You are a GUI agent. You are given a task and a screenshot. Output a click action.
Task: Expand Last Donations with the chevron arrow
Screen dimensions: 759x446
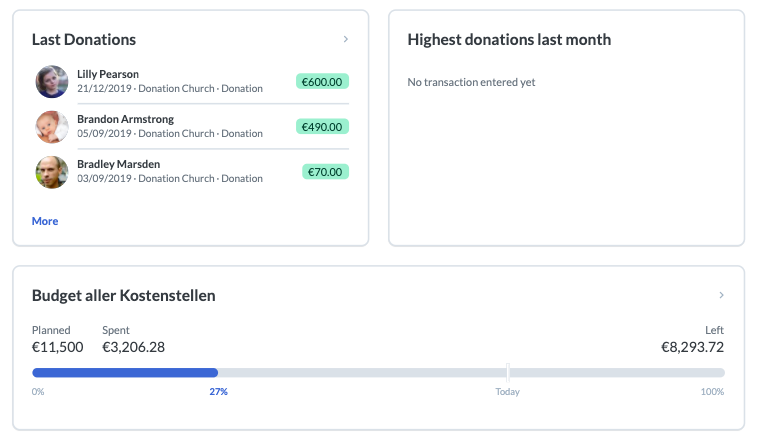point(346,39)
